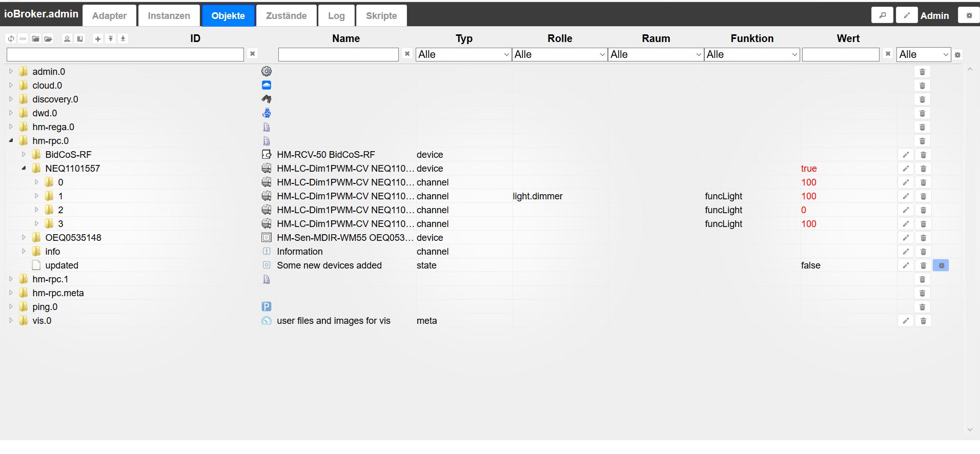Delete the hm-rpc.meta object

tap(922, 293)
